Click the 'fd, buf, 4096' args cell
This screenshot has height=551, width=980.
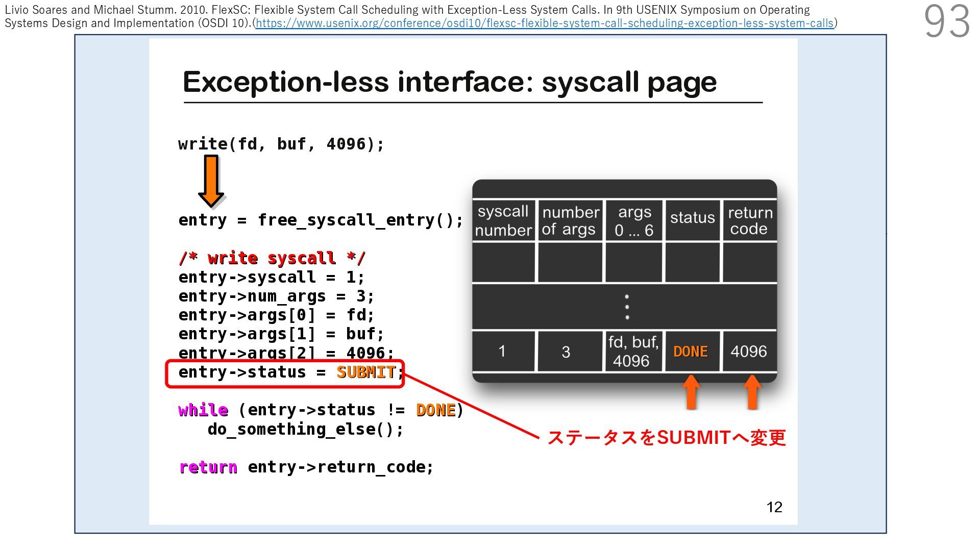(x=633, y=352)
